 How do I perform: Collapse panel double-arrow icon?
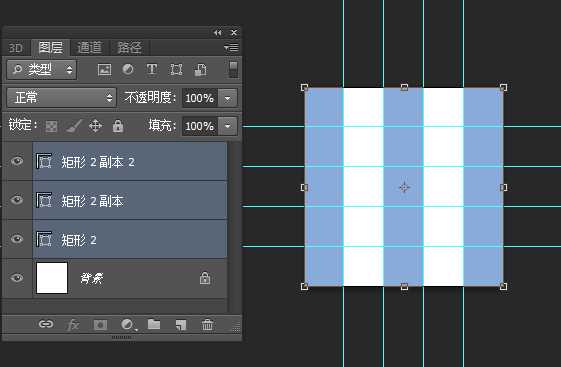218,33
